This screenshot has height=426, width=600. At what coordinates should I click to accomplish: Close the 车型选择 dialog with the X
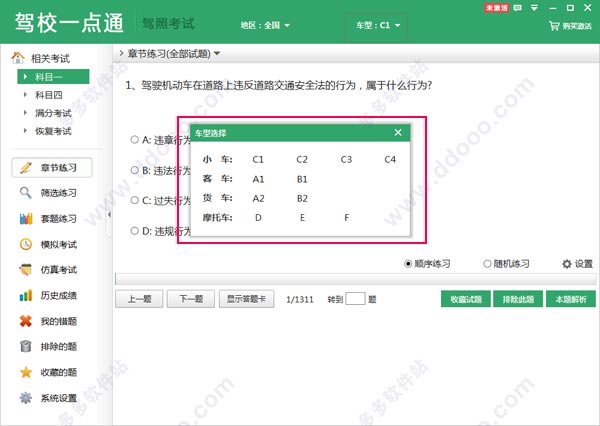(398, 132)
